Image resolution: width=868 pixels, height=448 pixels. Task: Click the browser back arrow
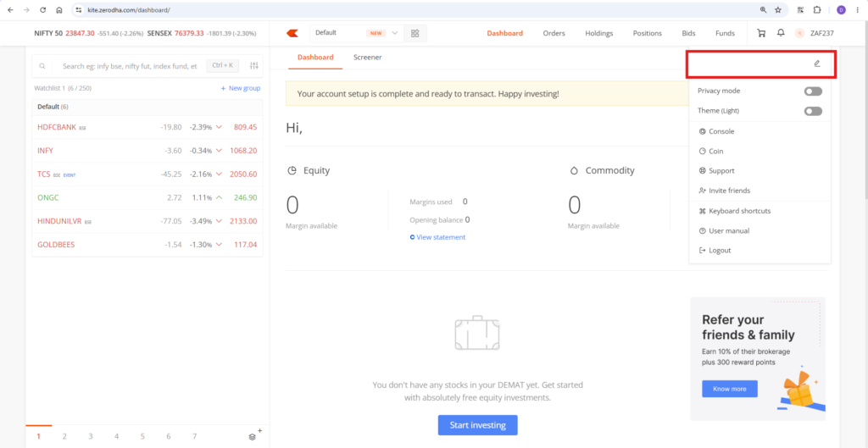[x=10, y=10]
